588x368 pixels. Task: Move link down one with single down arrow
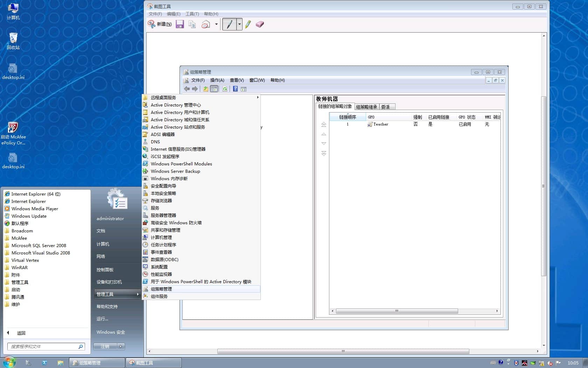pyautogui.click(x=324, y=143)
